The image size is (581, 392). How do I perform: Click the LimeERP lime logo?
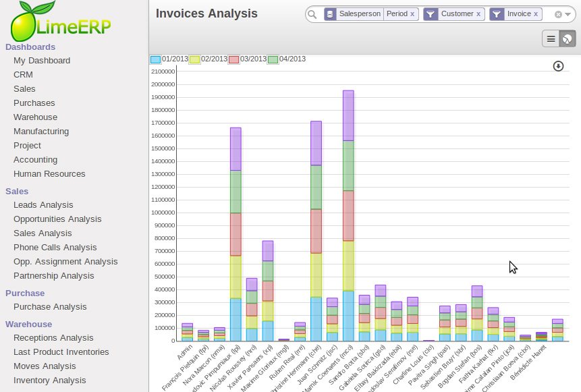61,21
